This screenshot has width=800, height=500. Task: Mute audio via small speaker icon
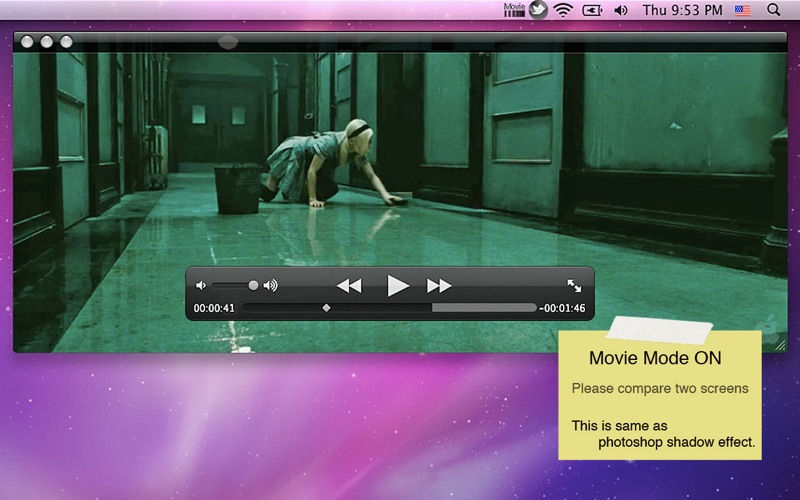pyautogui.click(x=201, y=285)
